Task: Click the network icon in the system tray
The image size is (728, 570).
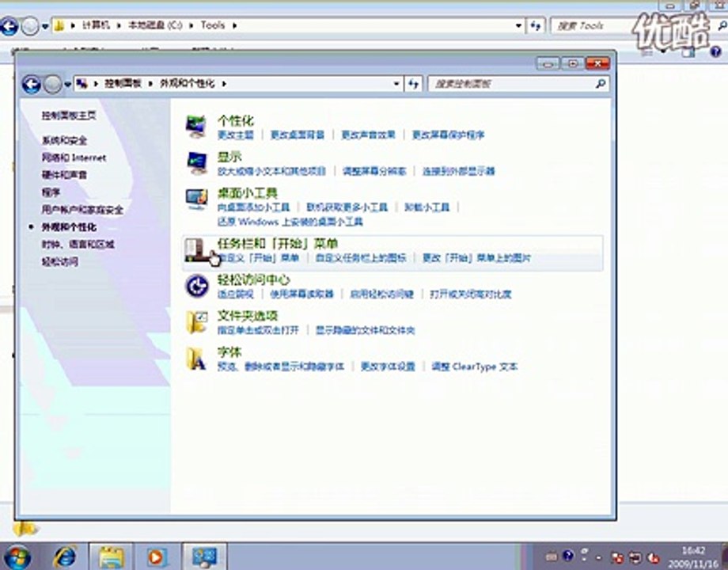Action: pos(635,557)
